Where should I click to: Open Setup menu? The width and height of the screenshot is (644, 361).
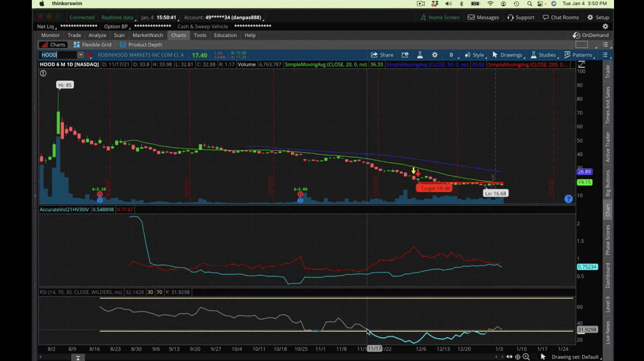pyautogui.click(x=598, y=17)
